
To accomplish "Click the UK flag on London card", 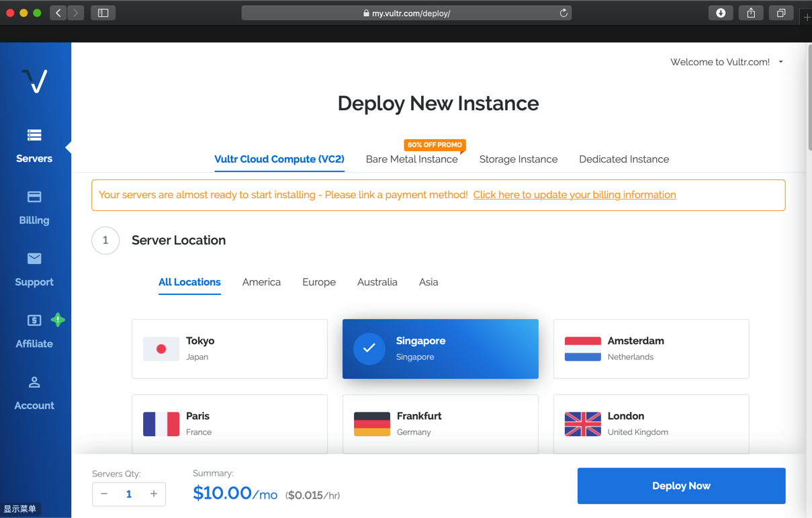I will click(583, 424).
